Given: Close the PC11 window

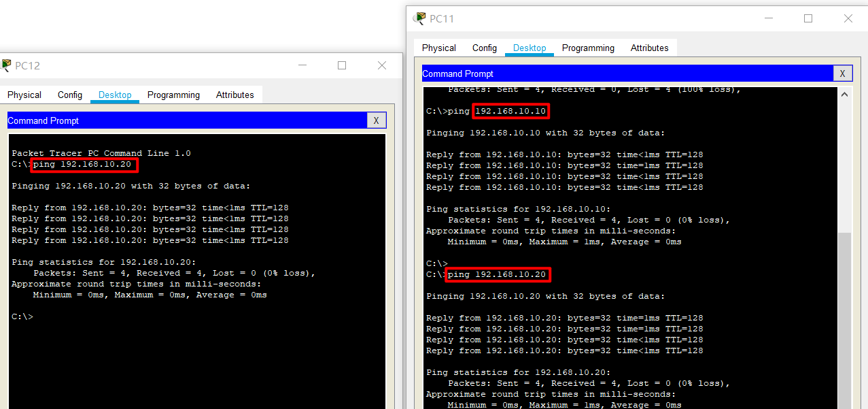Looking at the screenshot, I should coord(848,18).
